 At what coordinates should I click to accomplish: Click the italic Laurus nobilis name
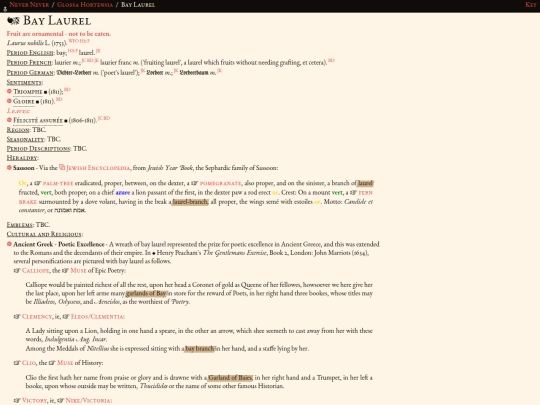(25, 43)
